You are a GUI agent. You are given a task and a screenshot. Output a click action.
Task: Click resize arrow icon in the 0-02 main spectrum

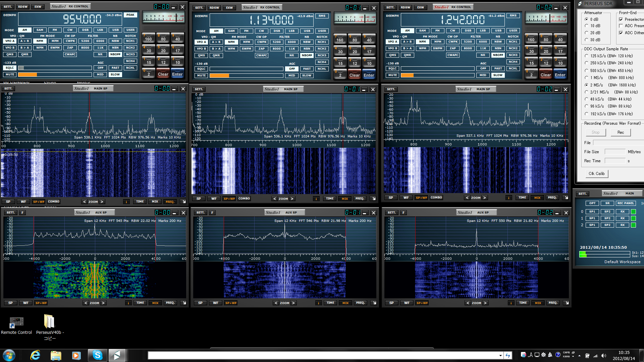tap(566, 198)
